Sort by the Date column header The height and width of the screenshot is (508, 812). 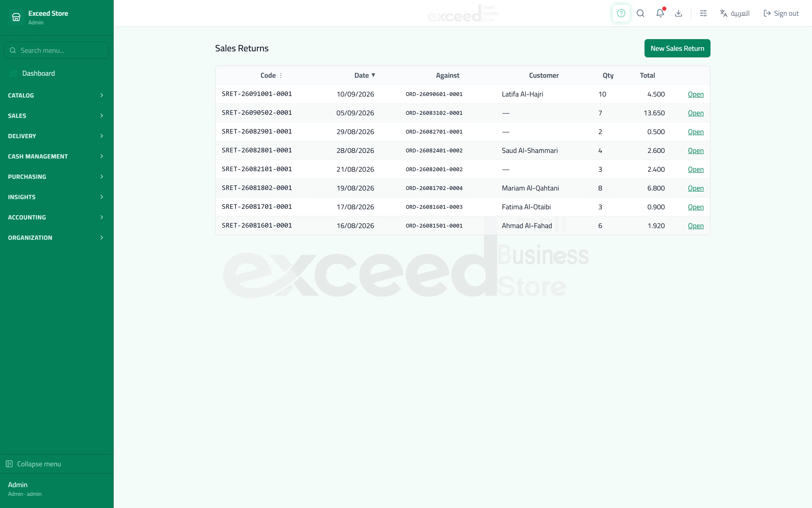[364, 76]
